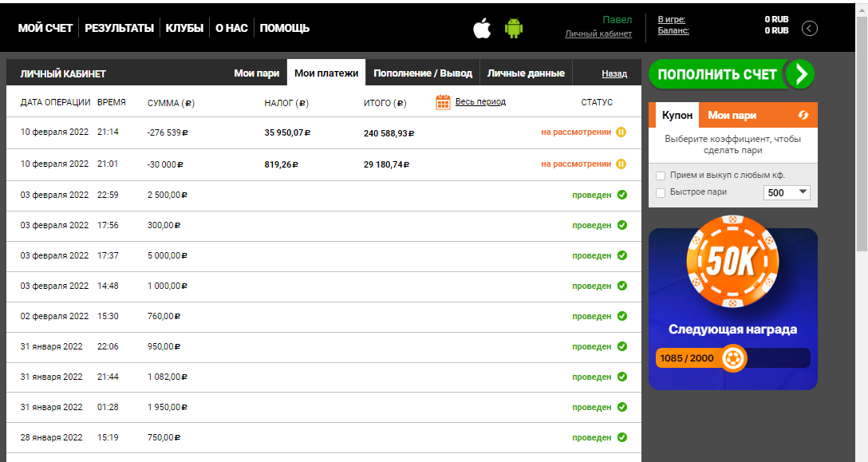Switch to Мои пари cabinet tab
The width and height of the screenshot is (868, 462).
coord(256,73)
